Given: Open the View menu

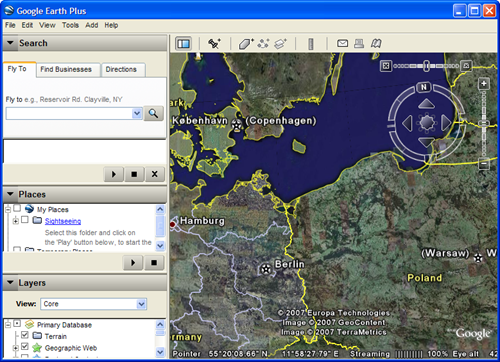Looking at the screenshot, I should pos(47,25).
